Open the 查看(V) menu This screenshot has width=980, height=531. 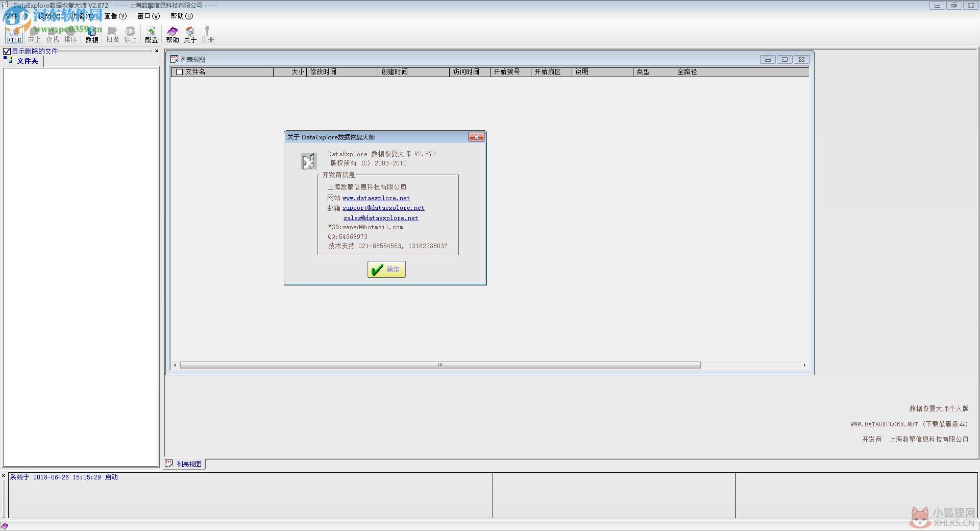click(115, 16)
